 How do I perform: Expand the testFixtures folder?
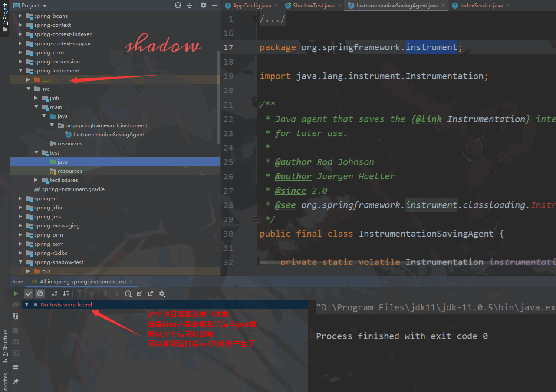tap(36, 180)
